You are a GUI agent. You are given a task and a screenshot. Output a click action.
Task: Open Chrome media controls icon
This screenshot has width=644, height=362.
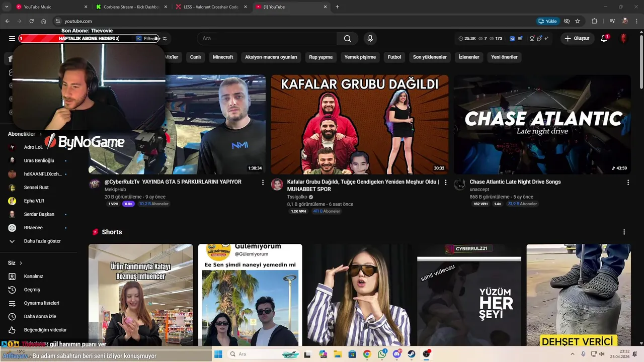612,21
